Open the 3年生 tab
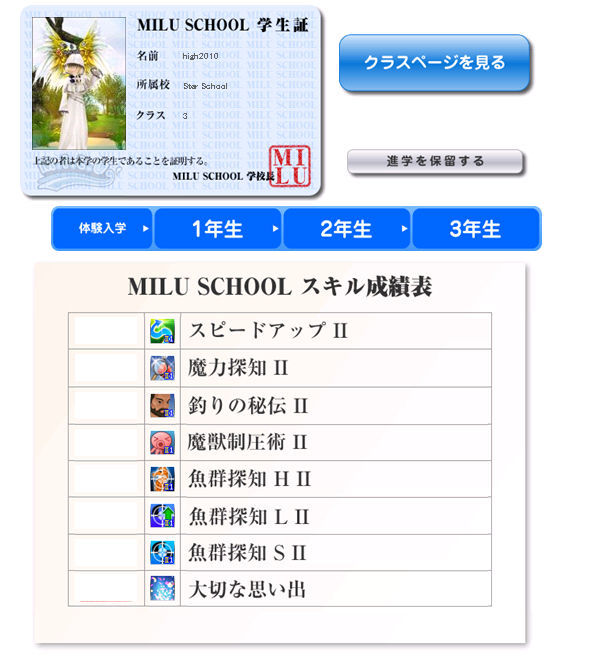The height and width of the screenshot is (657, 607). [x=475, y=229]
